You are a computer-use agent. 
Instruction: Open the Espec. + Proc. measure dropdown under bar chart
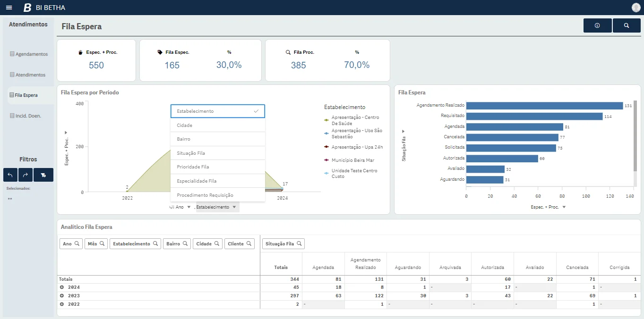pyautogui.click(x=549, y=207)
